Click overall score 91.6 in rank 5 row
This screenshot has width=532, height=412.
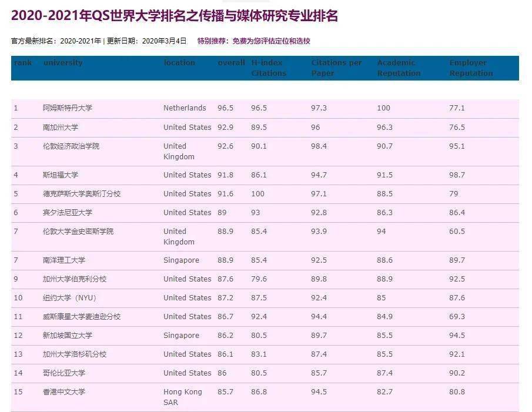(225, 193)
